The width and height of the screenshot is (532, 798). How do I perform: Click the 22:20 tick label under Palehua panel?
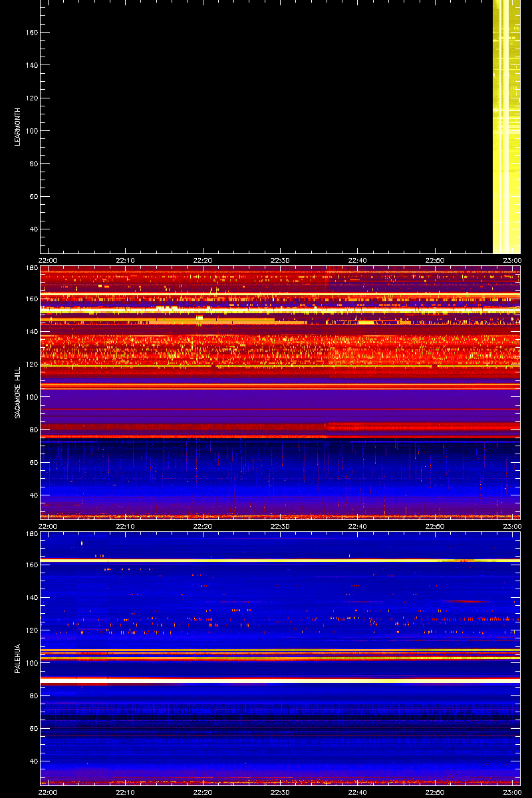[x=202, y=792]
